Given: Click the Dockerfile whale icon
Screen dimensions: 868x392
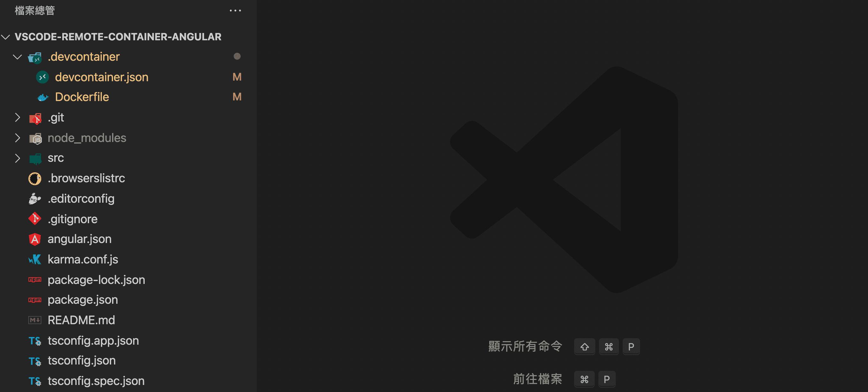Looking at the screenshot, I should click(x=43, y=98).
